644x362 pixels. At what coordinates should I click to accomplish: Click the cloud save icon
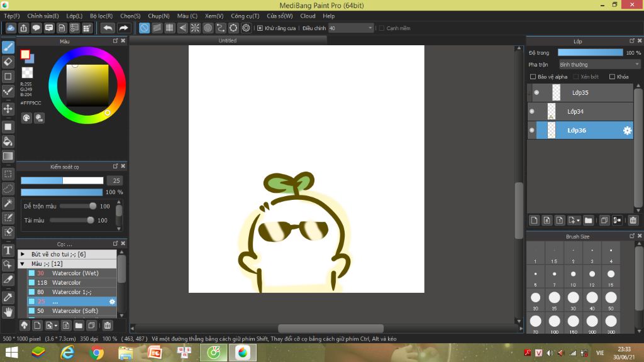(11, 28)
